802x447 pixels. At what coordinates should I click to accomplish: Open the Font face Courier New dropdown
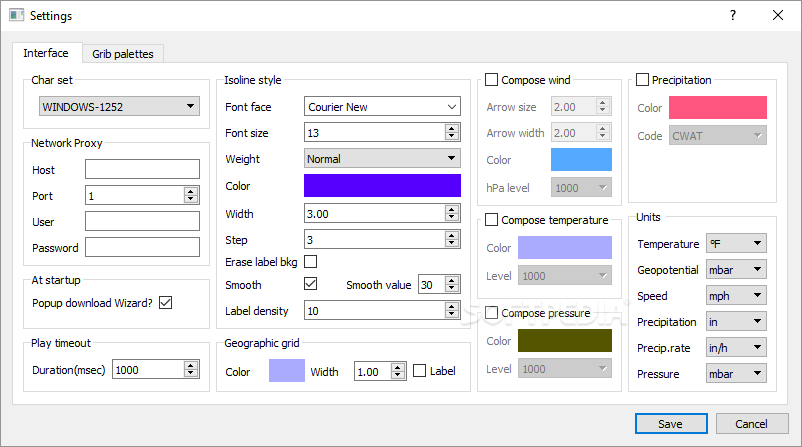(x=382, y=106)
